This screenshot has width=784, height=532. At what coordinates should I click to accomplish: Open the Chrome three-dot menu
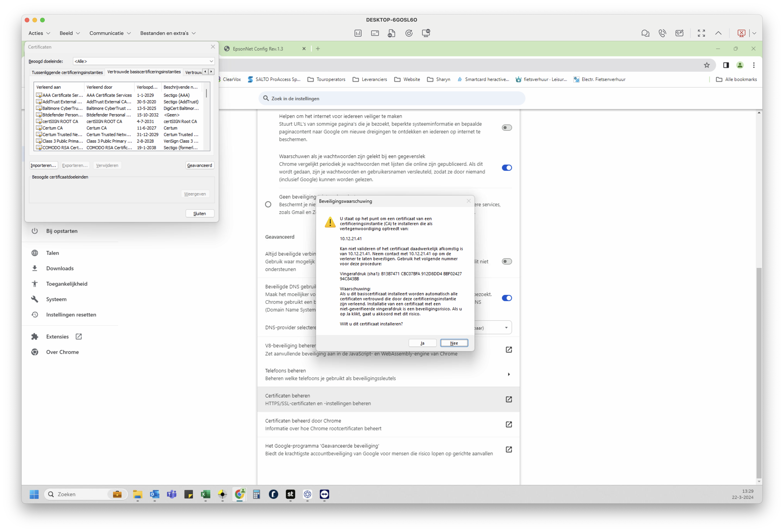click(754, 65)
